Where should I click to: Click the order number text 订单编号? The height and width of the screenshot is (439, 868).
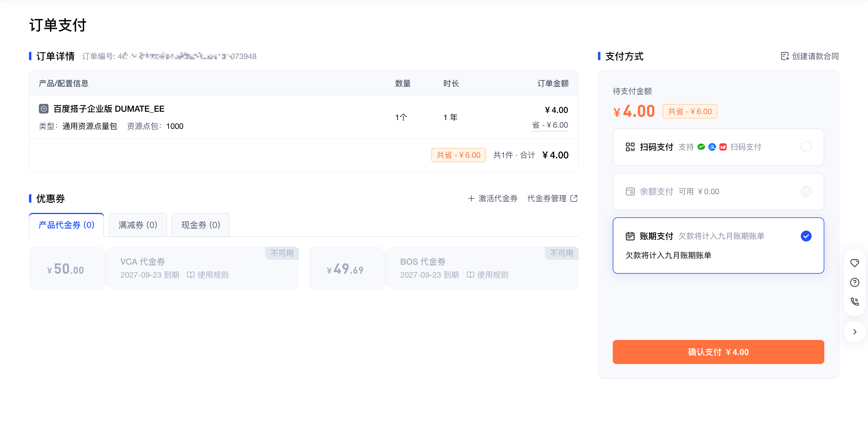click(x=169, y=56)
